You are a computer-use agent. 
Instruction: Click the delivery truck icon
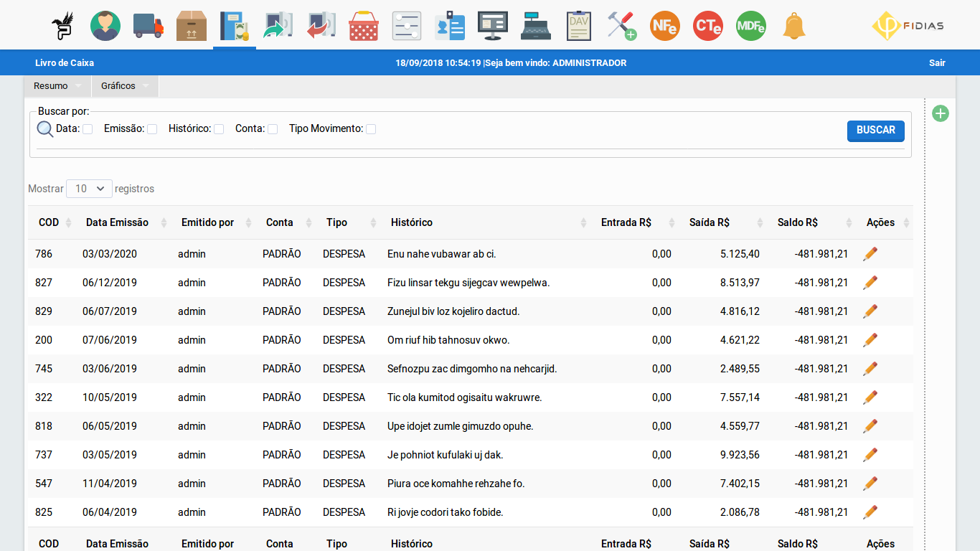click(x=149, y=26)
